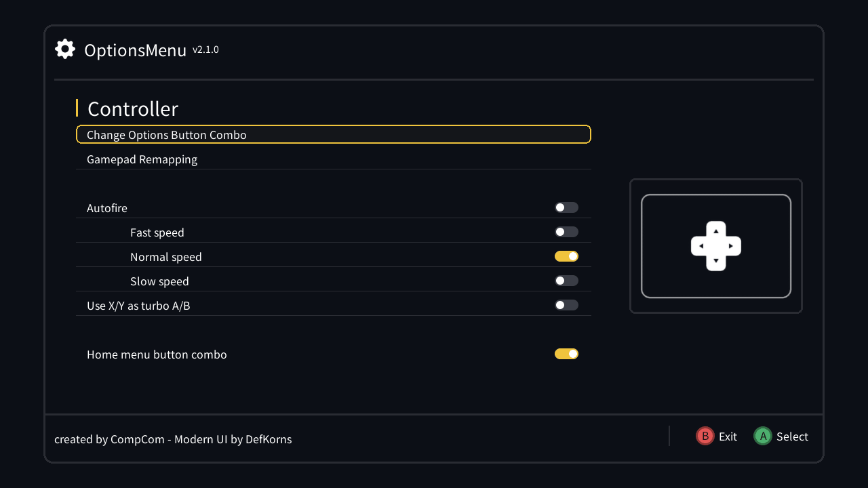Click the green A Select icon
Viewport: 868px width, 488px height.
[763, 436]
